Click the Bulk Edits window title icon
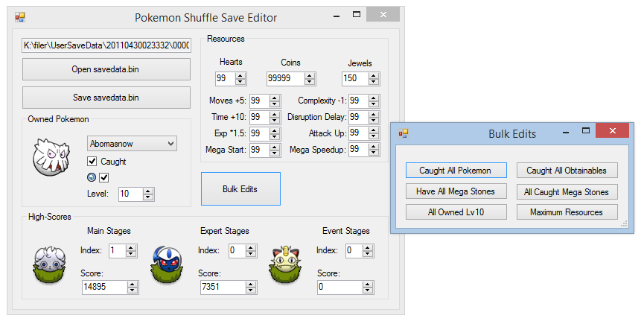The height and width of the screenshot is (324, 644). (x=404, y=133)
